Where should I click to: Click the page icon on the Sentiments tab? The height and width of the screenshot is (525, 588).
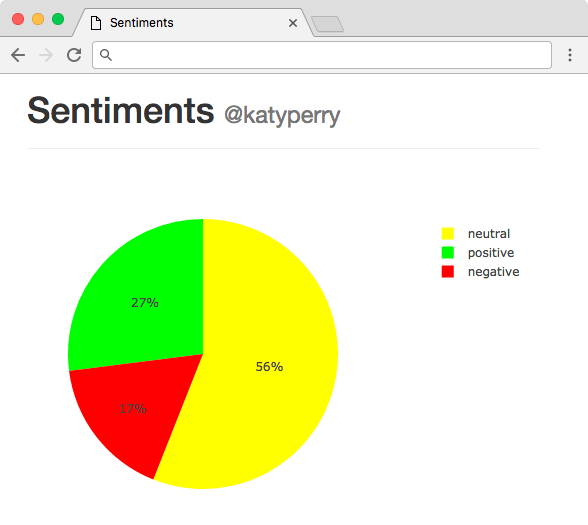click(96, 23)
